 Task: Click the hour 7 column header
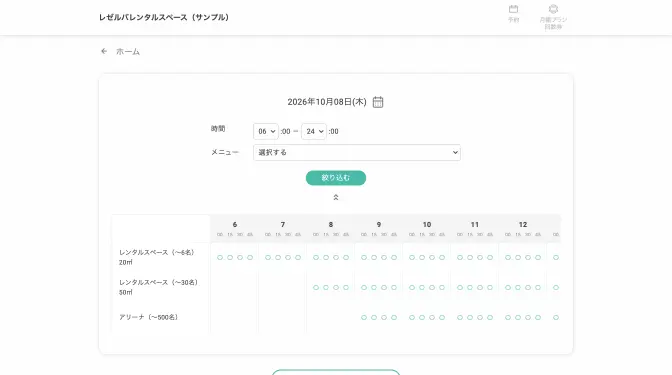[x=283, y=225]
